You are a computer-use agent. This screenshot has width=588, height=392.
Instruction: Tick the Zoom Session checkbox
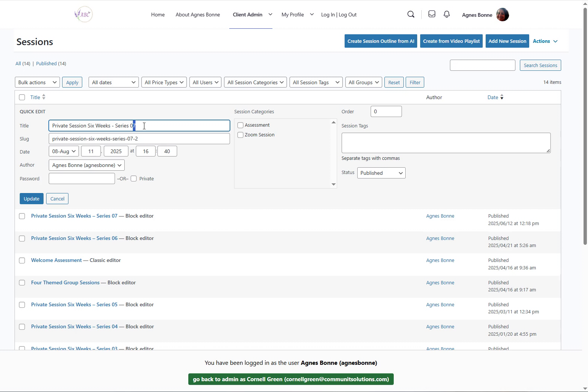point(240,135)
